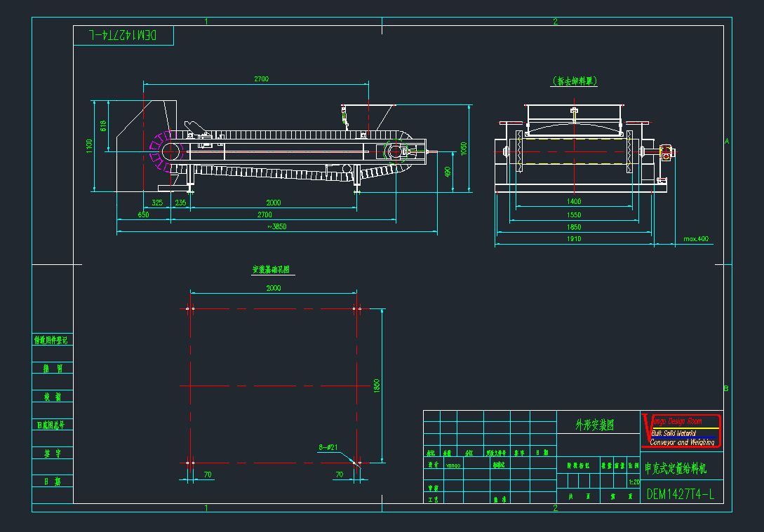764x532 pixels.
Task: Select the 1050 height dimension text
Action: (x=464, y=148)
